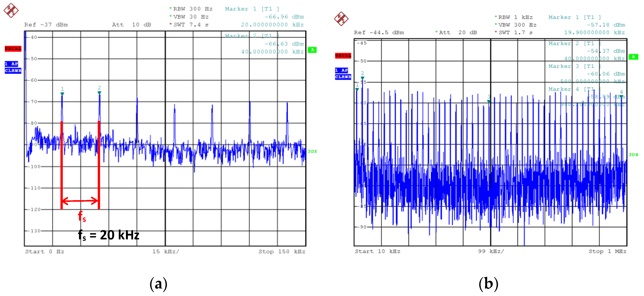644x296 pixels.
Task: Click the green A trace badge in left plot
Action: [312, 50]
